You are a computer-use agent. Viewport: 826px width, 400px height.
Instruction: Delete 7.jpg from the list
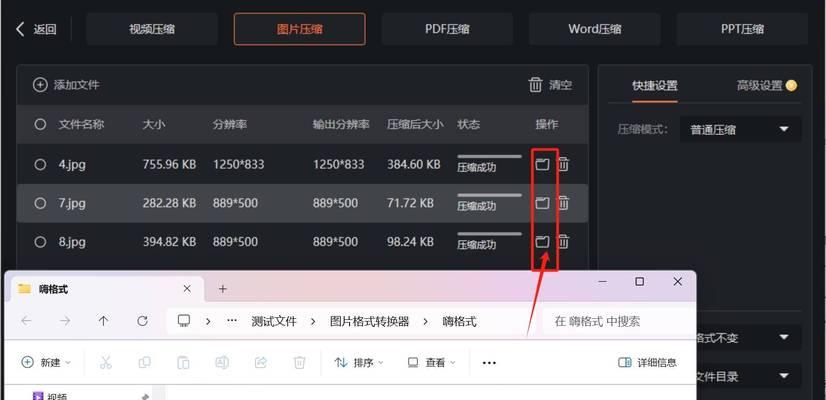(563, 203)
